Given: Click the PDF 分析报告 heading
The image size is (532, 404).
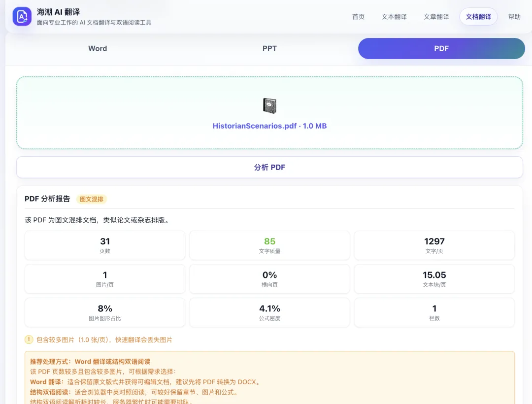Looking at the screenshot, I should [x=47, y=199].
